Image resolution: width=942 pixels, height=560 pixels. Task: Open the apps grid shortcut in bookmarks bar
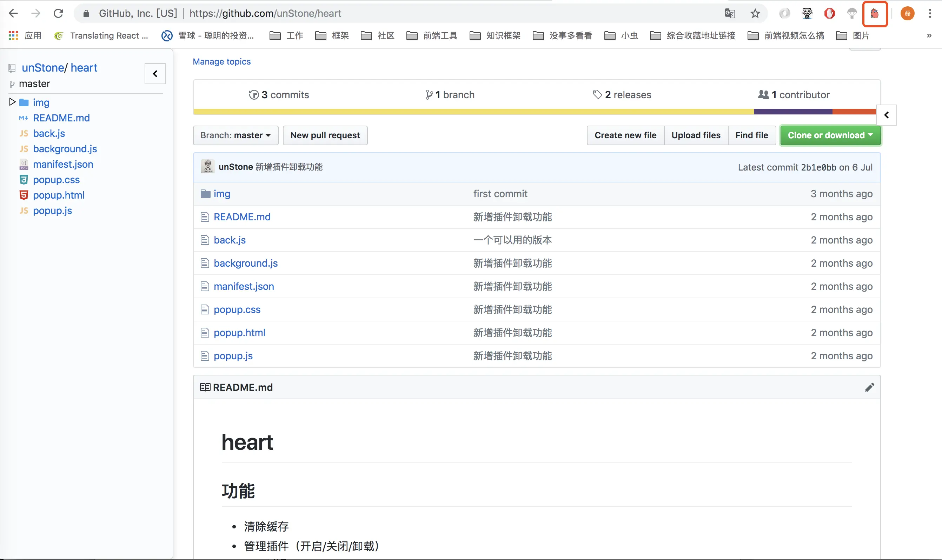[x=13, y=35]
